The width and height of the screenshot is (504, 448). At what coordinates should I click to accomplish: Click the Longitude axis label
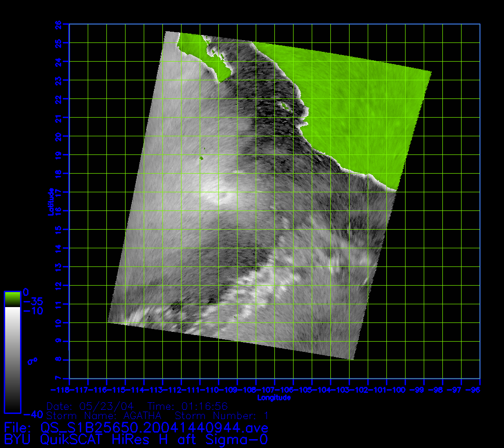pos(274,398)
